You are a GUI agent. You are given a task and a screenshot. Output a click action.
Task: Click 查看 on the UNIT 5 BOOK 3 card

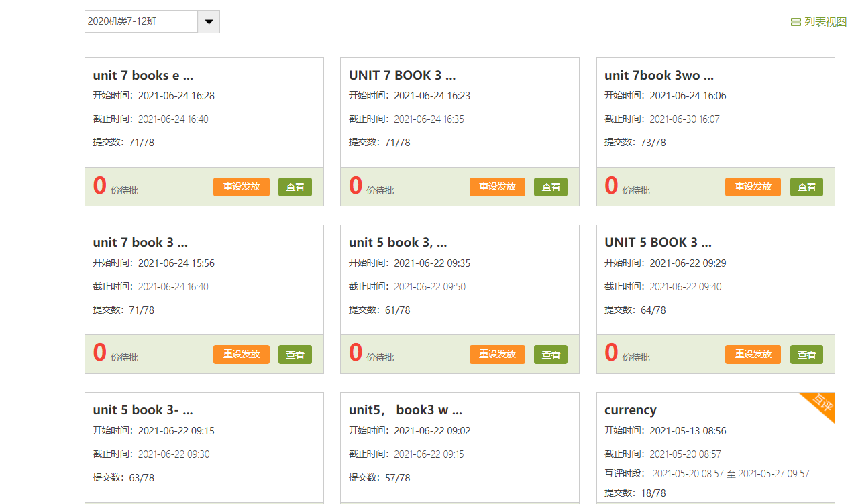(x=806, y=355)
